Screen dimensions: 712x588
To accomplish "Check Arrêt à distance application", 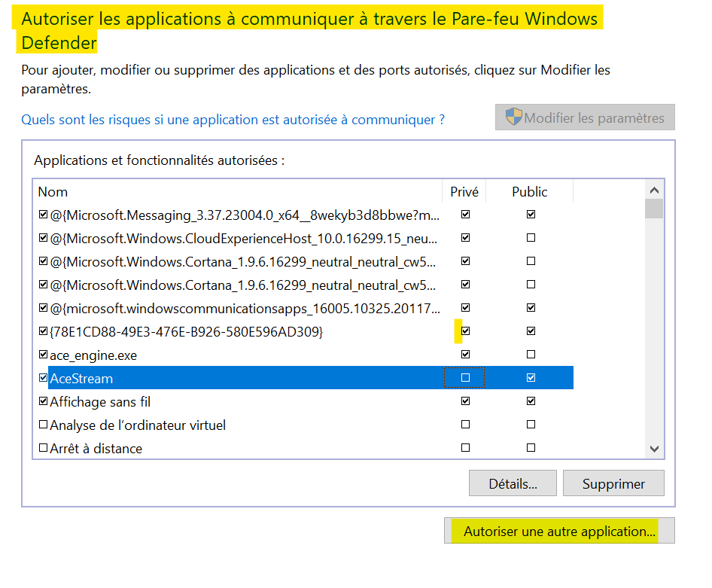I will (43, 448).
